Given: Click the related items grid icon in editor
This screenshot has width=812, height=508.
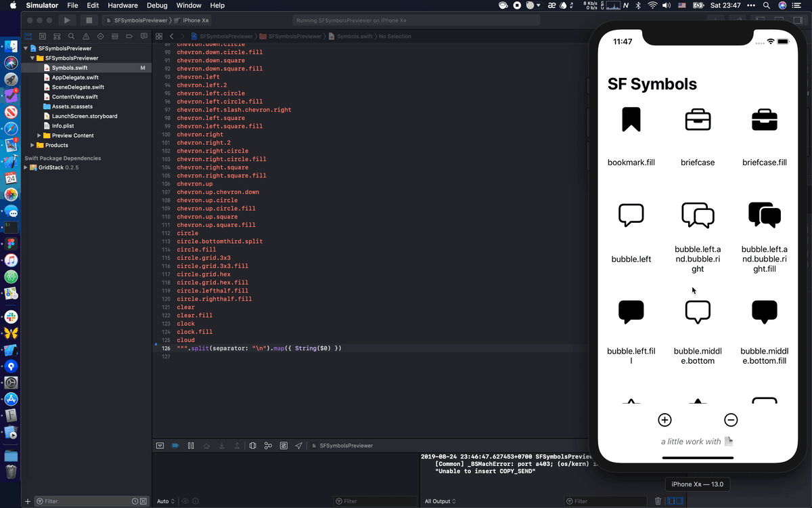Looking at the screenshot, I should (159, 36).
